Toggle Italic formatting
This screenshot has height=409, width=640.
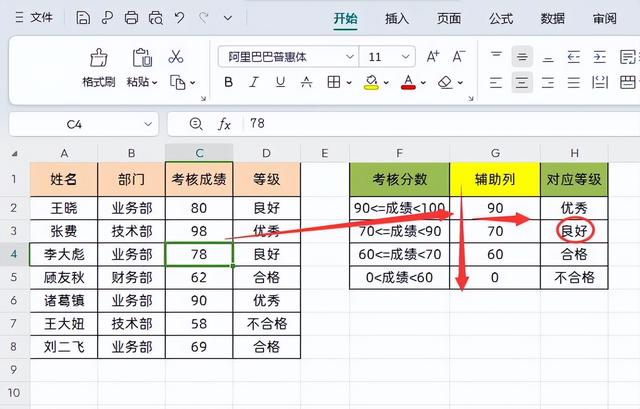tap(254, 82)
